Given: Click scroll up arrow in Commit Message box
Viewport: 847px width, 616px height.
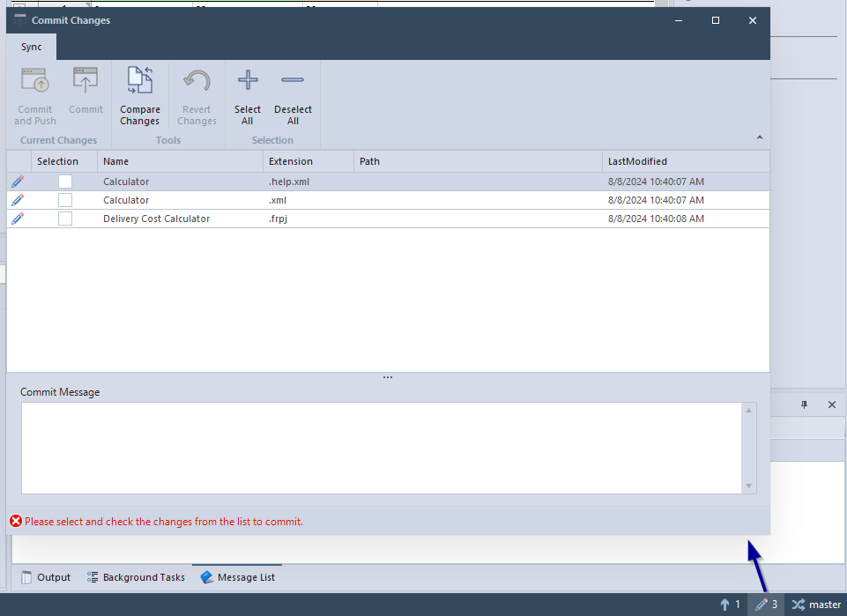Looking at the screenshot, I should pos(748,411).
